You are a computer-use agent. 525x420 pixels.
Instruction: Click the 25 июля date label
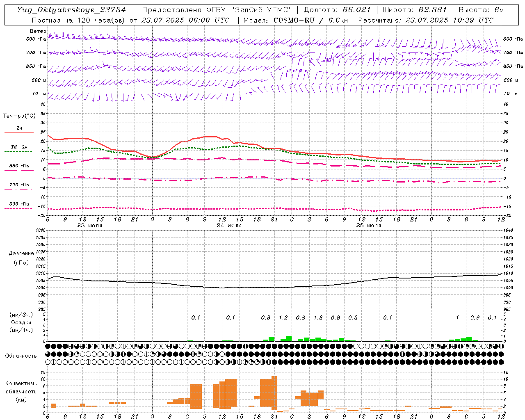pyautogui.click(x=368, y=226)
